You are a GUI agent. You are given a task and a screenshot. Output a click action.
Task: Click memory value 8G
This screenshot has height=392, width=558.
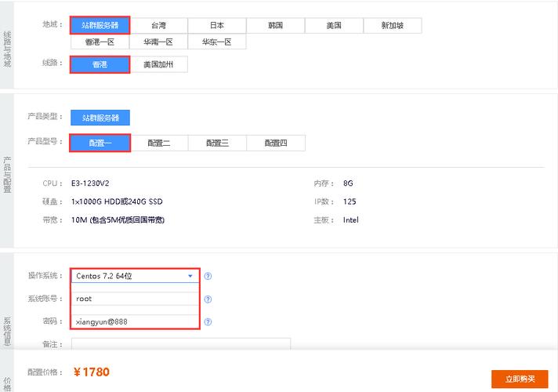pyautogui.click(x=348, y=183)
